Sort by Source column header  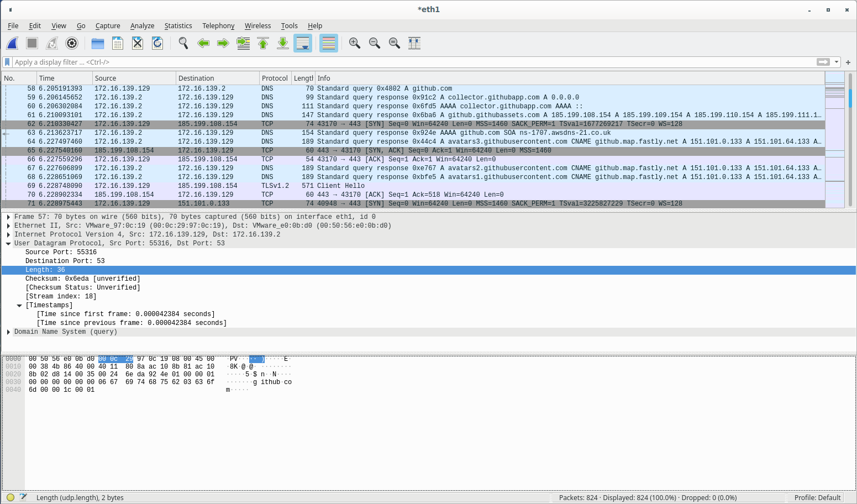click(134, 78)
